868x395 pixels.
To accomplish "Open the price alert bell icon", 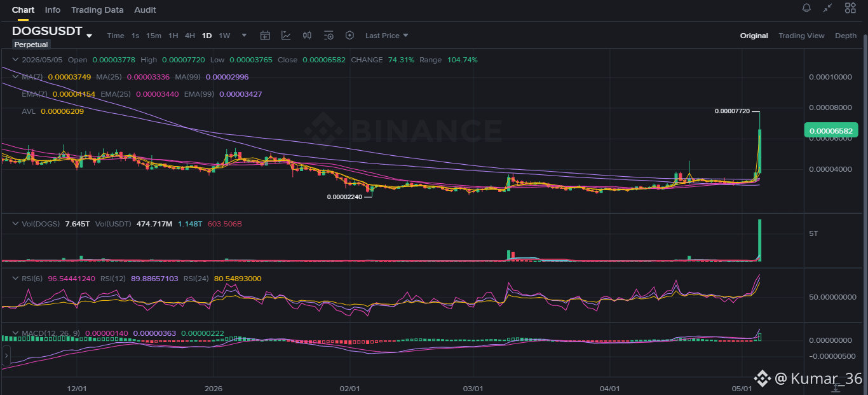I will click(x=806, y=8).
